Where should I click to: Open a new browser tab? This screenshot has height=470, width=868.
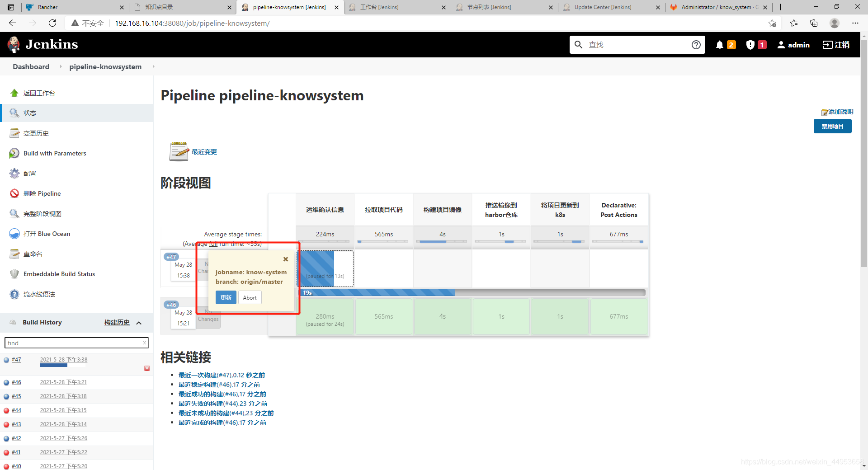781,7
